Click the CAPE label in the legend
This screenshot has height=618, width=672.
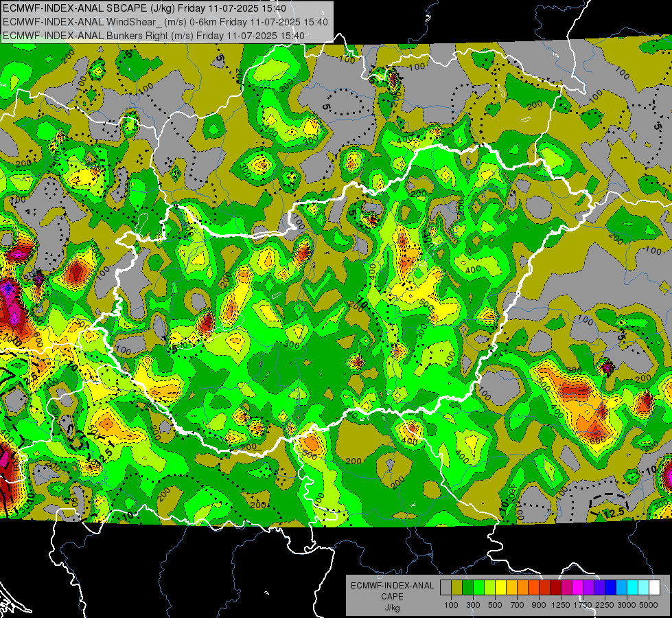pyautogui.click(x=392, y=597)
